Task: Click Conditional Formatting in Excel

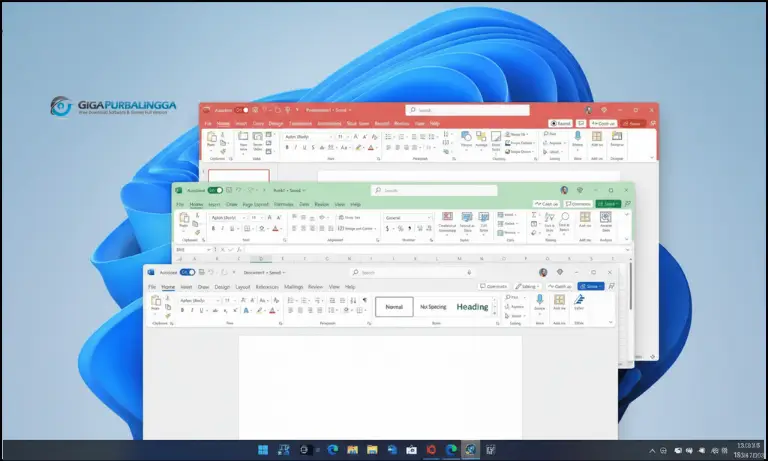Action: coord(447,222)
